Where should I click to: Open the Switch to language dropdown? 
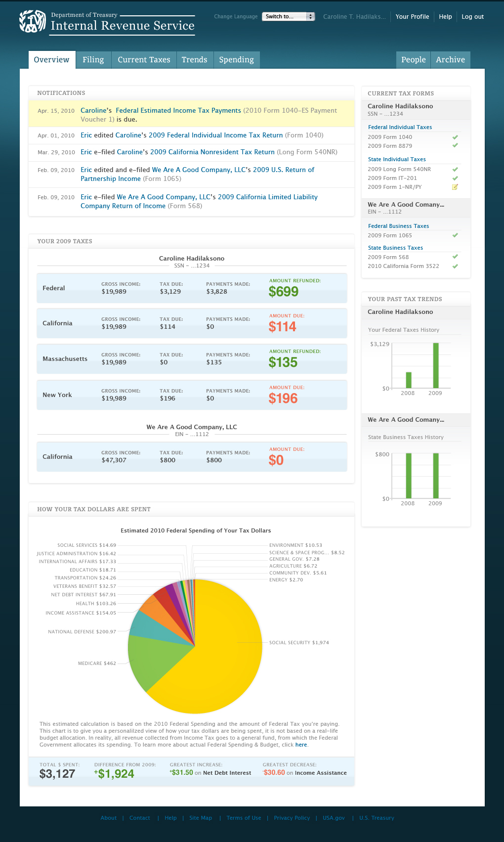tap(289, 16)
